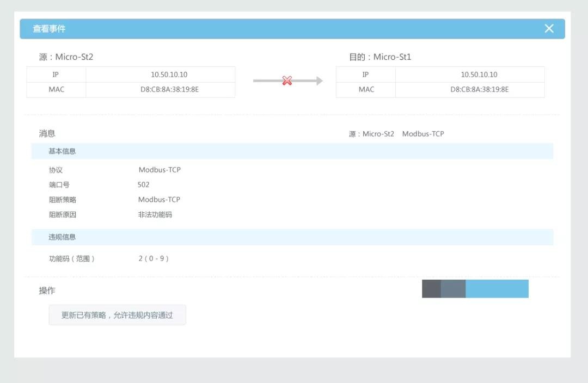
Task: Click the 功能码 range value 2 ( 0 - 9 )
Action: [154, 259]
